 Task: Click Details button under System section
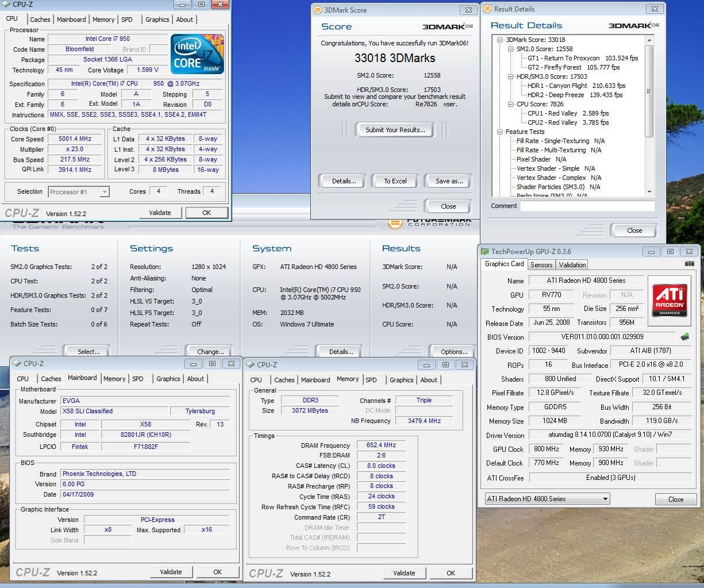point(341,351)
